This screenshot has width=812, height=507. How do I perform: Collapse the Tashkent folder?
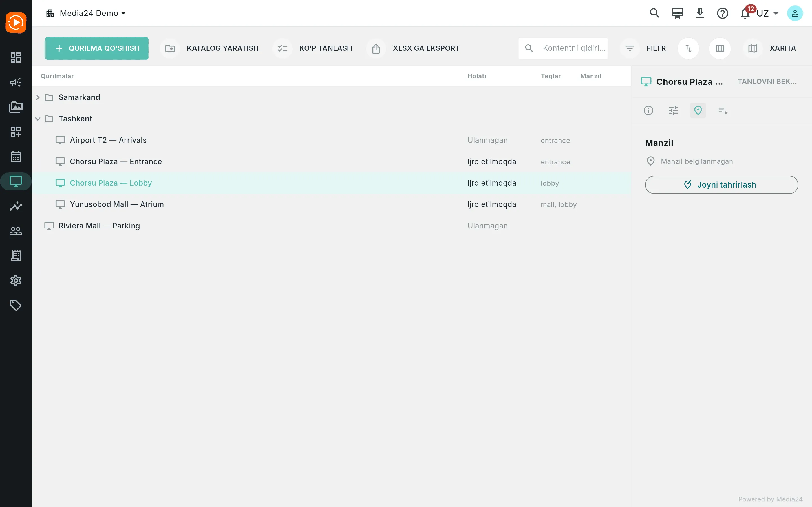tap(38, 119)
